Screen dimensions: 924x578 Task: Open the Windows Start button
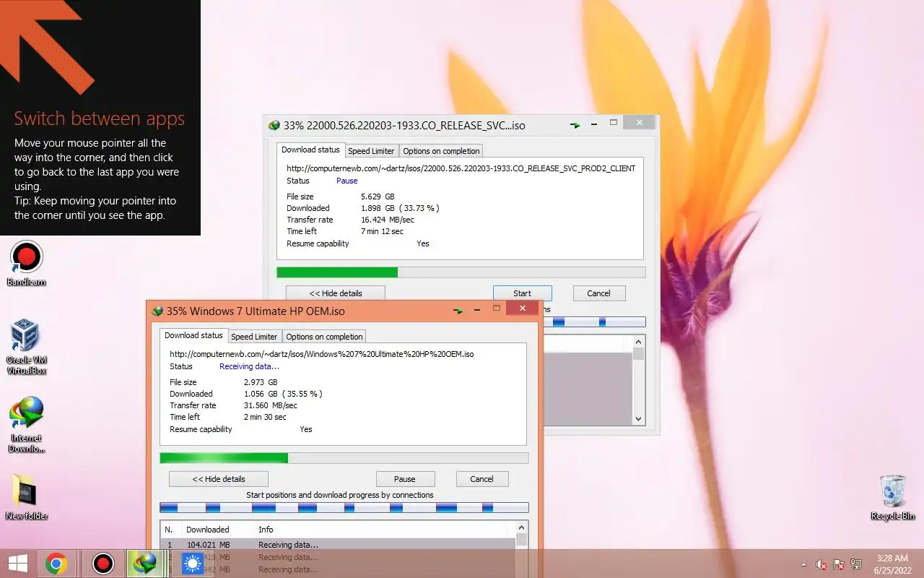click(x=18, y=564)
